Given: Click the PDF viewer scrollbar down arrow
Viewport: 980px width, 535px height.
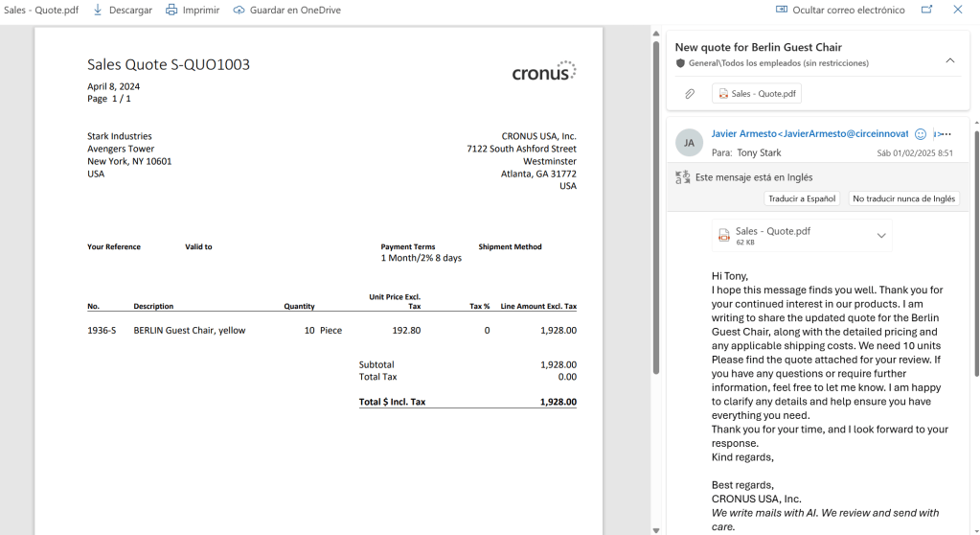Looking at the screenshot, I should click(655, 530).
